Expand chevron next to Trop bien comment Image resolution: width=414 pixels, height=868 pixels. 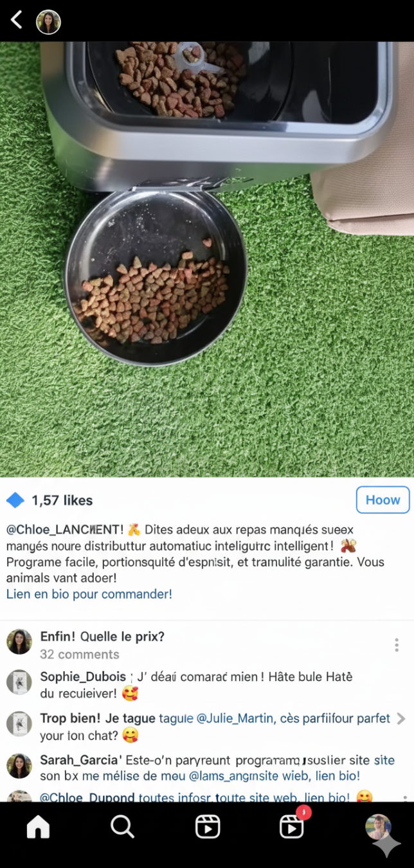401,719
